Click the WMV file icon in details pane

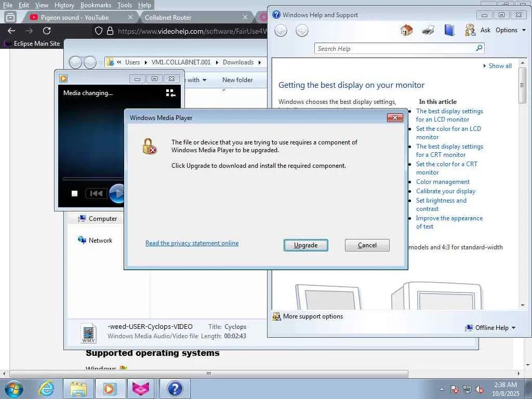[89, 332]
